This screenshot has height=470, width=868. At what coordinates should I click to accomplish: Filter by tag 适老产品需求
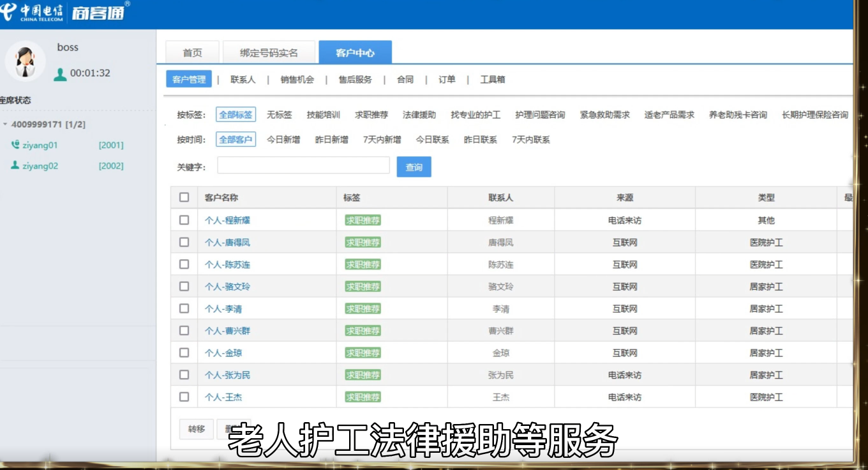pyautogui.click(x=670, y=115)
